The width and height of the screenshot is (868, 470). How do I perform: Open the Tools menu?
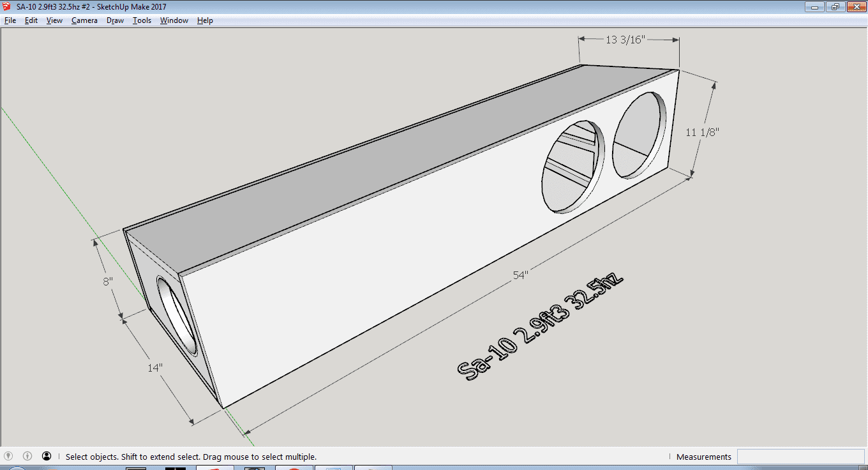coord(142,20)
